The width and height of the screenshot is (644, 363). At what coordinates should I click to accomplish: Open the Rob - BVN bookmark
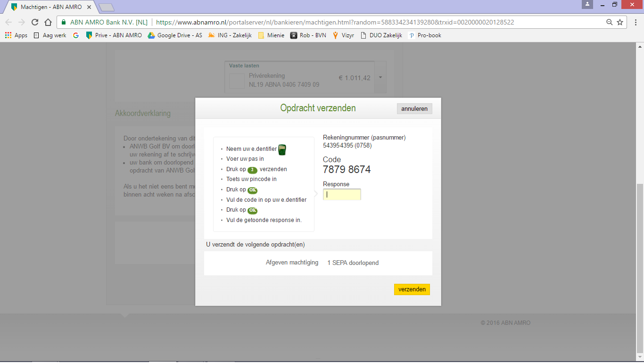click(x=308, y=35)
